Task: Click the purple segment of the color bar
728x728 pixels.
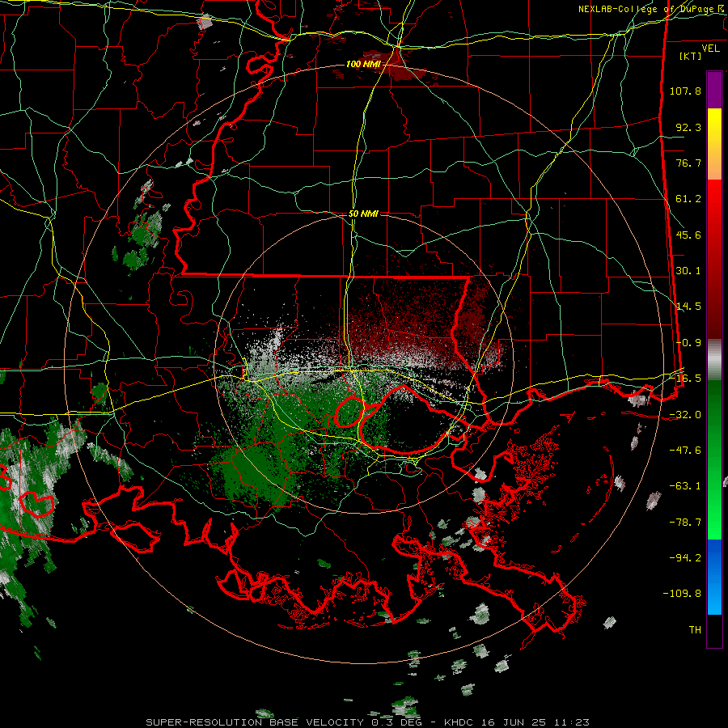Action: [714, 90]
